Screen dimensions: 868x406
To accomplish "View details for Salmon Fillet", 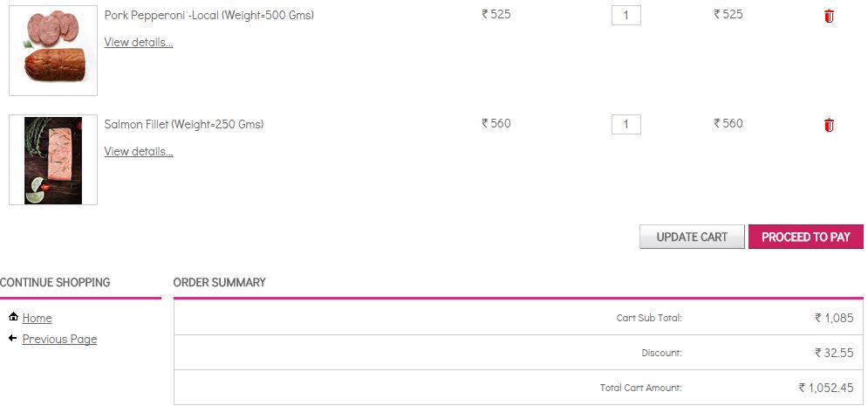I will tap(139, 151).
